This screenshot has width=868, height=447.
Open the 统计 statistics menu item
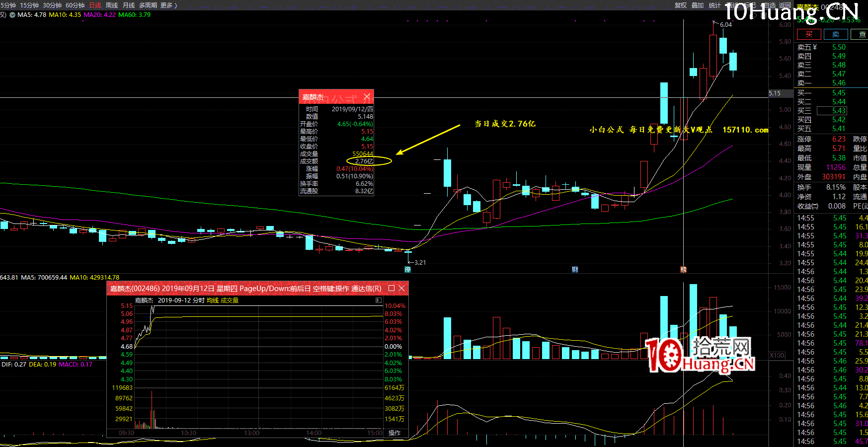[x=714, y=5]
